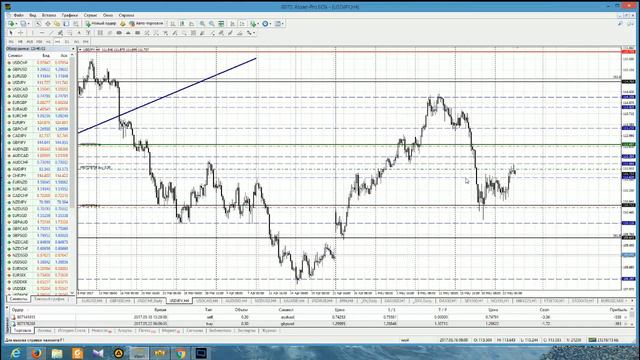
Task: Toggle the D1 timeframe
Action: coord(67,42)
